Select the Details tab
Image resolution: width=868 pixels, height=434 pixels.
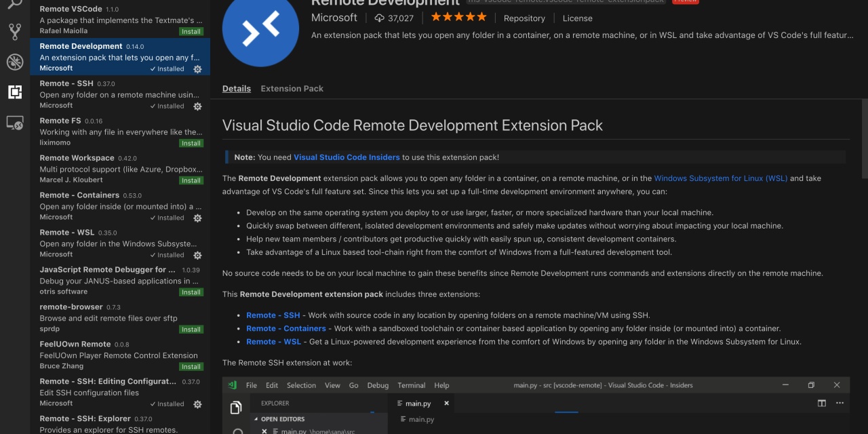tap(236, 88)
